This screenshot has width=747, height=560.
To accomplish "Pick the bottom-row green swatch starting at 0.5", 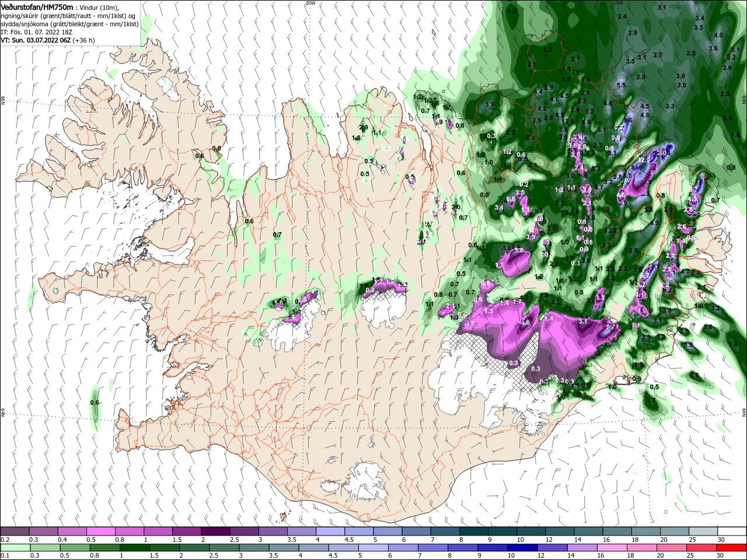I will pos(75,548).
